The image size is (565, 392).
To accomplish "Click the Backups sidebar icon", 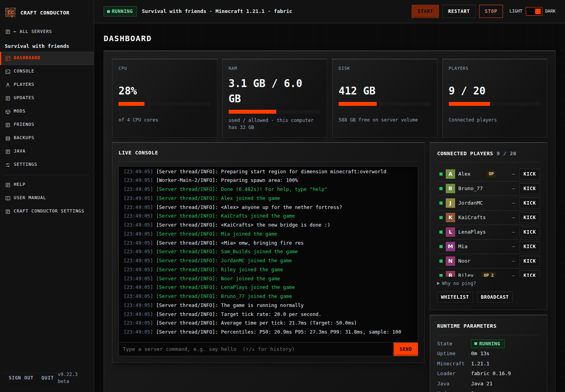I will pos(8,138).
